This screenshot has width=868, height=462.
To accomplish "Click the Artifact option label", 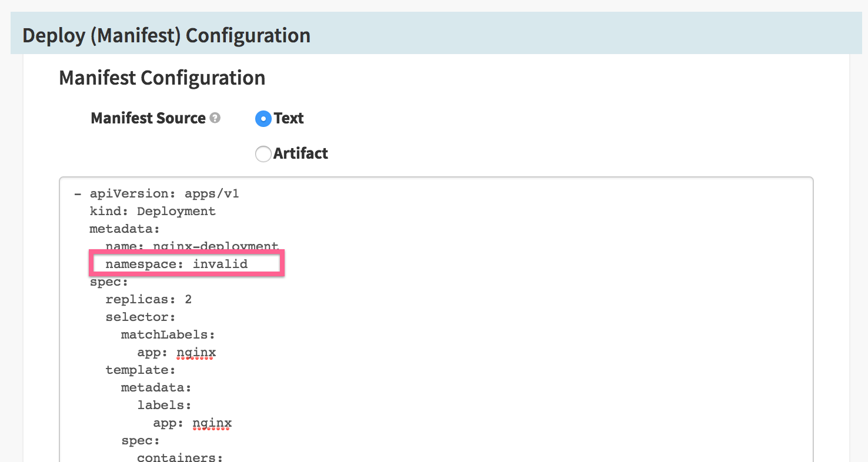I will (x=301, y=154).
